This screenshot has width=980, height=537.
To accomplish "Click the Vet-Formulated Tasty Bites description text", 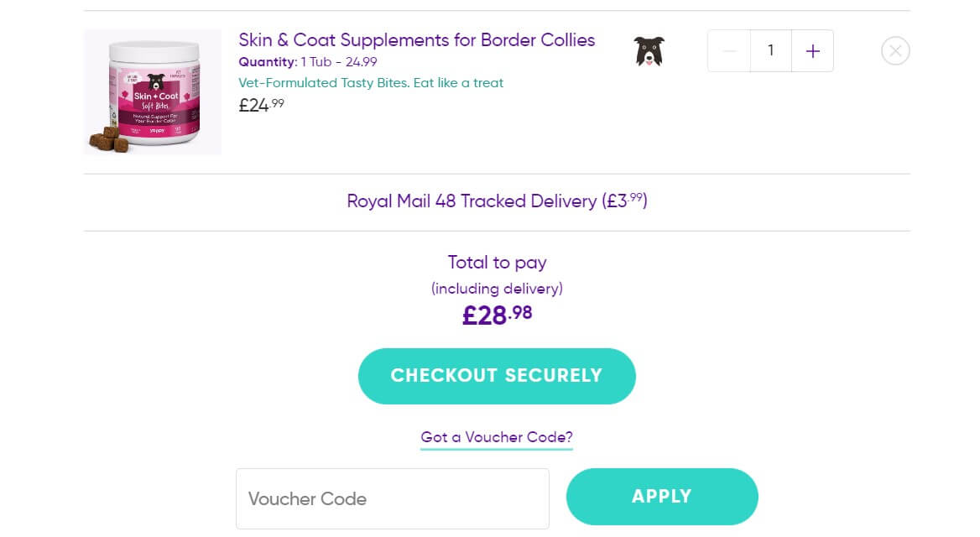I will point(371,82).
